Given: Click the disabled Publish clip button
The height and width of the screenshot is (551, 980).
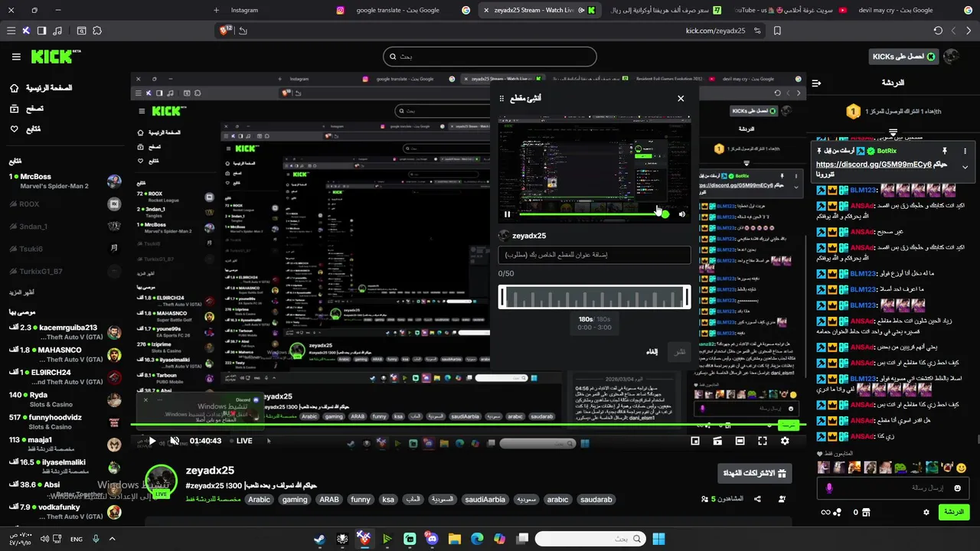Looking at the screenshot, I should 679,351.
